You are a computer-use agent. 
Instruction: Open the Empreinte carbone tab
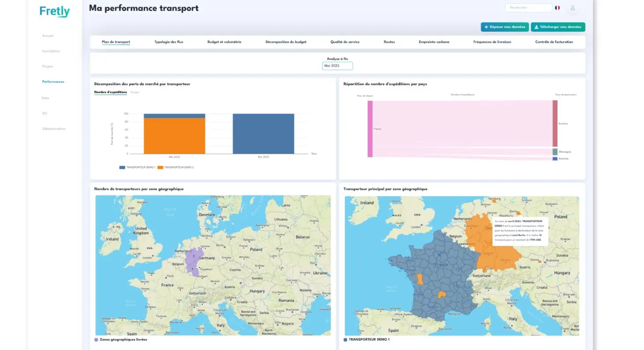tap(434, 42)
